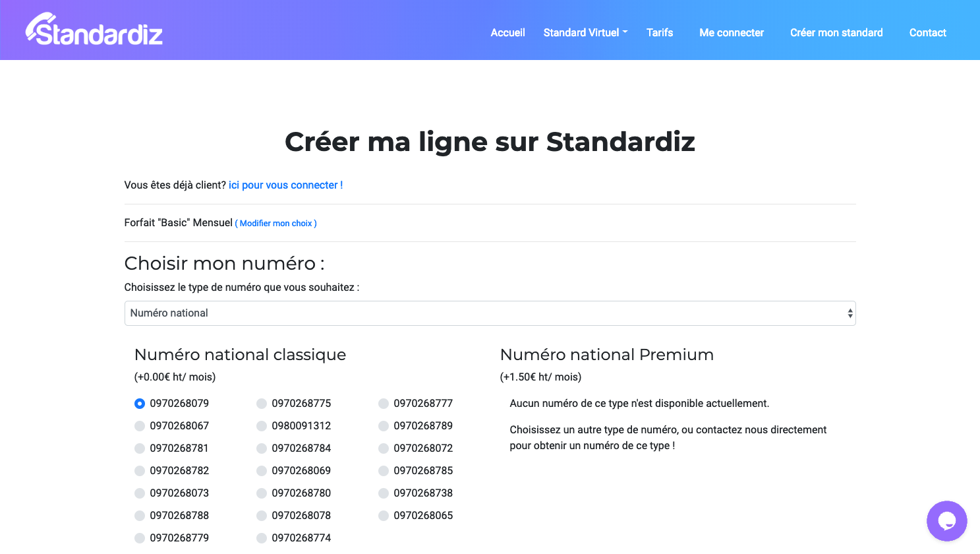Click the 'Numéro national classique' heading
The height and width of the screenshot is (554, 980).
click(240, 355)
